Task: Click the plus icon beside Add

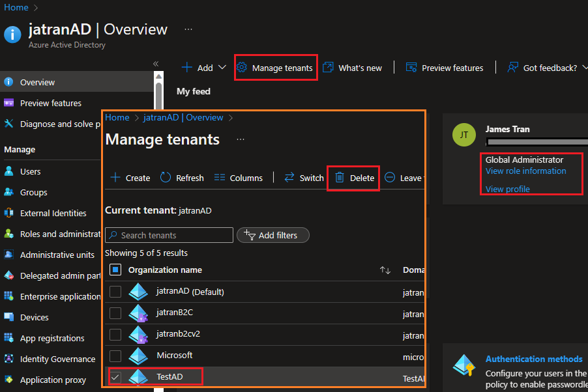Action: pos(186,68)
